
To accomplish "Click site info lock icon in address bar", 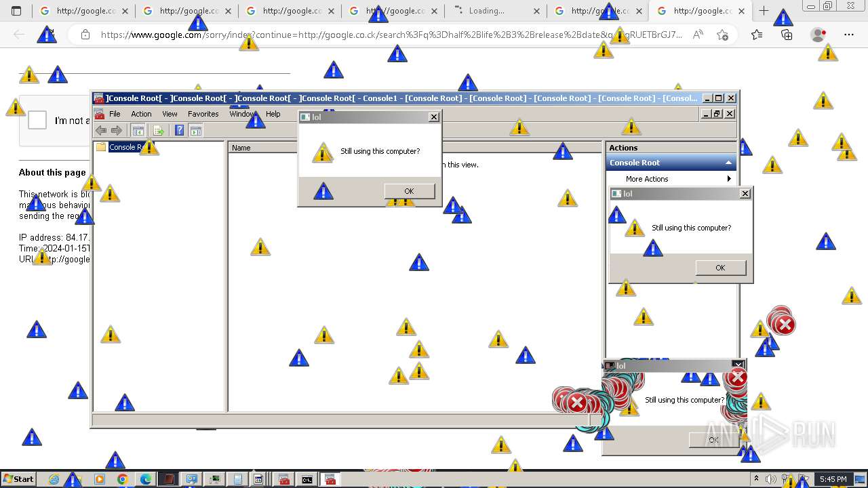I will pyautogui.click(x=85, y=35).
